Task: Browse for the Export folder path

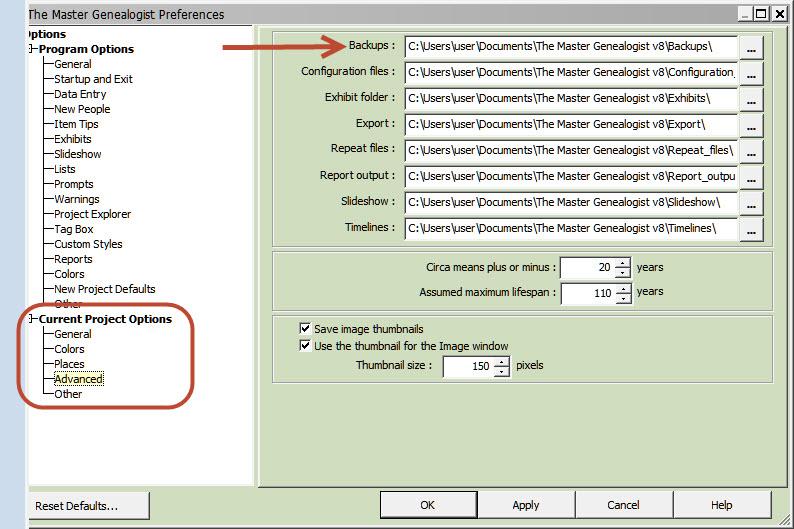Action: pos(751,126)
